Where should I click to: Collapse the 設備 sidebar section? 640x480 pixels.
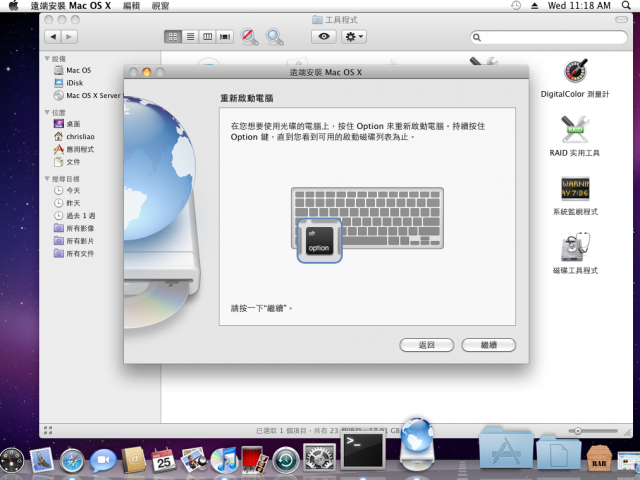pyautogui.click(x=47, y=58)
